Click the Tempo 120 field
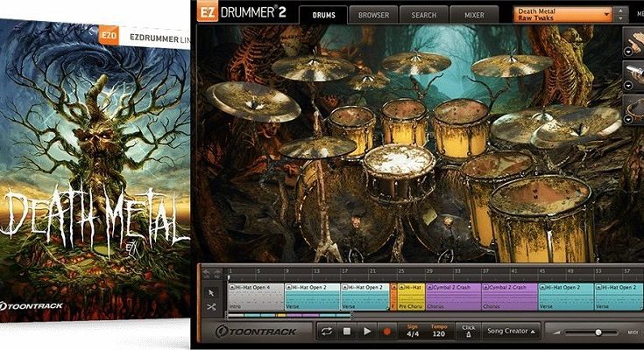Screen dimensions: 644x350 [x=439, y=332]
